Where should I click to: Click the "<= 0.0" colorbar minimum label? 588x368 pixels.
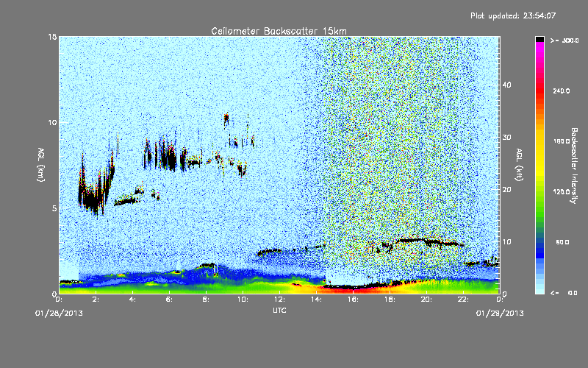click(x=564, y=293)
